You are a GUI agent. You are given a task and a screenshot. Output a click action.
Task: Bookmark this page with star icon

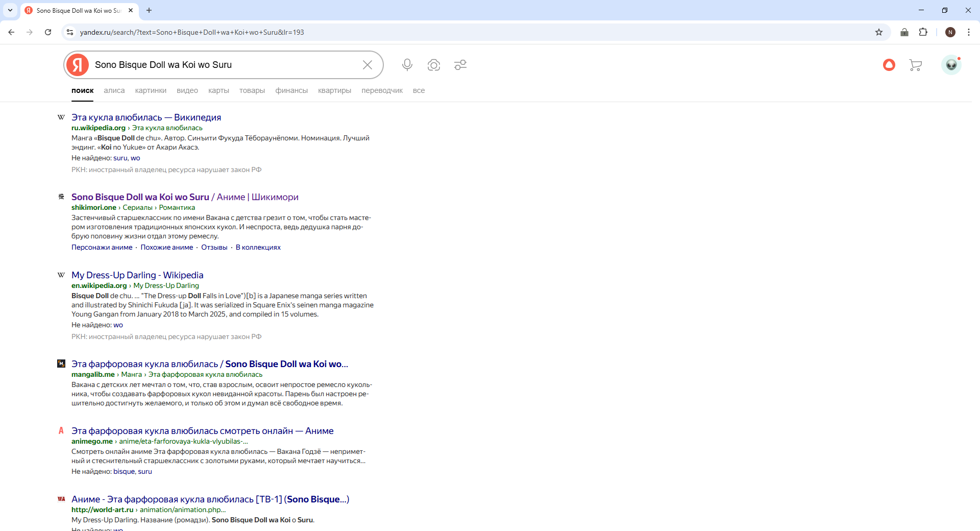[x=879, y=32]
